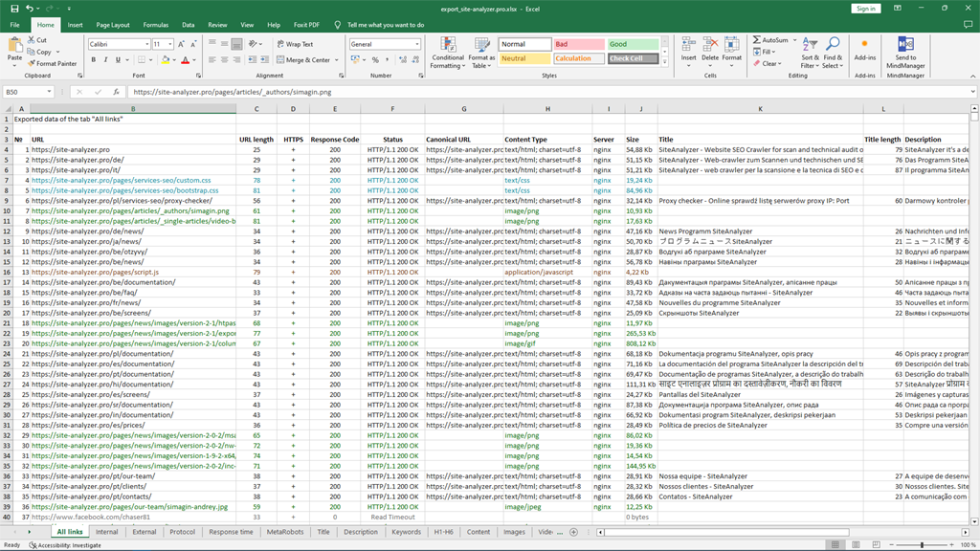Switch to the Internal sheet tab
The height and width of the screenshot is (551, 980).
(x=106, y=532)
